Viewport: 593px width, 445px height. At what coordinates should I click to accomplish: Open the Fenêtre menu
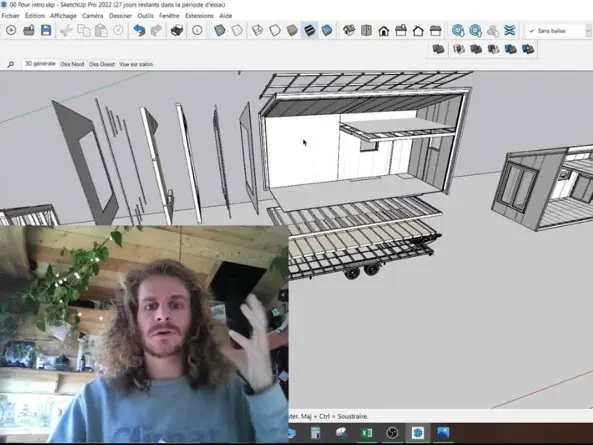[169, 16]
